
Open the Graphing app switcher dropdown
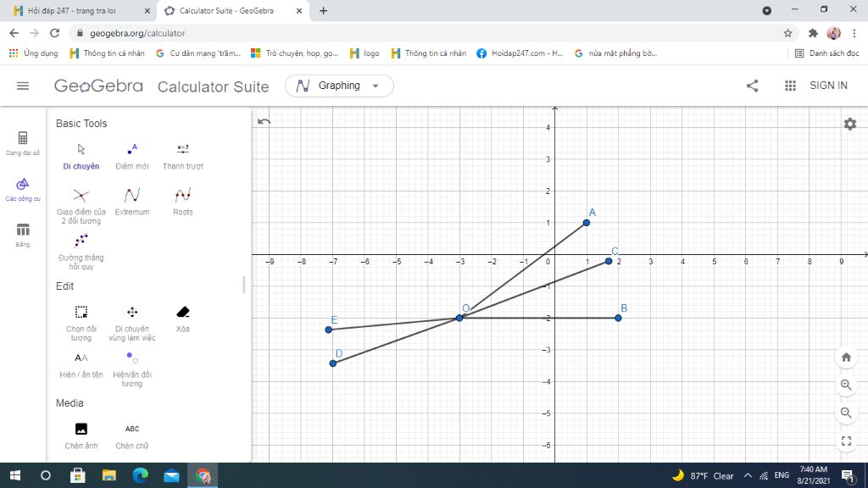point(339,86)
